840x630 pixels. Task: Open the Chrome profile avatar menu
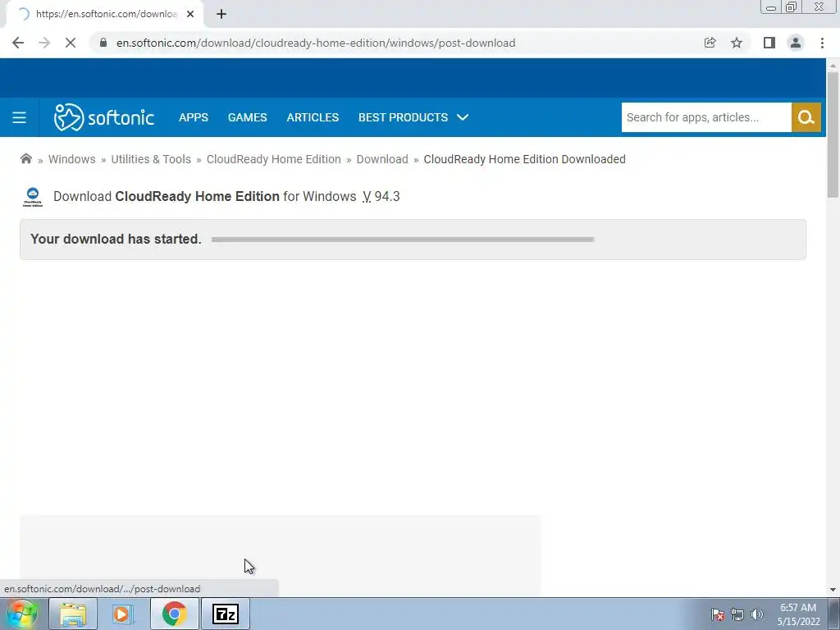[796, 43]
